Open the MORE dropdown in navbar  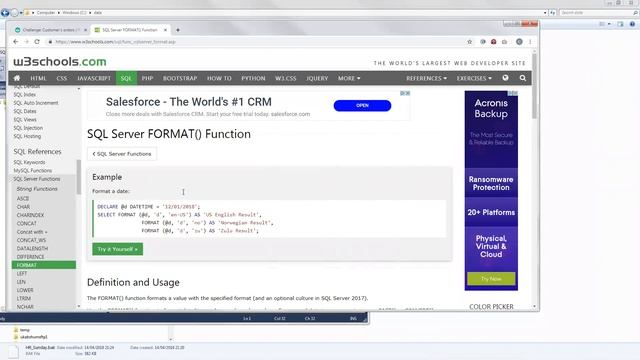[349, 78]
